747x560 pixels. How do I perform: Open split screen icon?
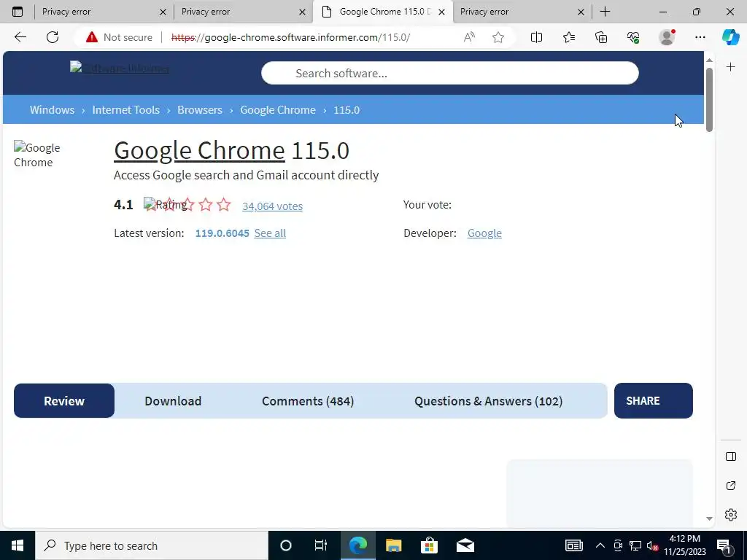point(536,37)
